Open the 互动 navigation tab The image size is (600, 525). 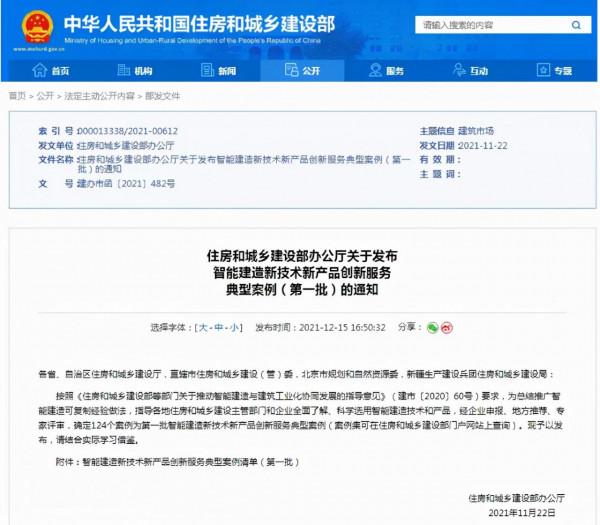coord(470,70)
